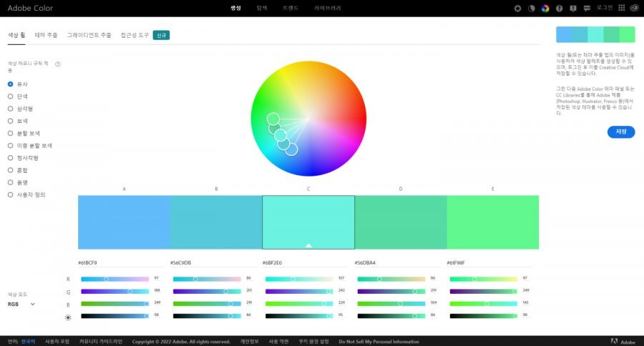Open the 커뮤니티 가이드라인 footer link
The width and height of the screenshot is (644, 346).
[101, 342]
